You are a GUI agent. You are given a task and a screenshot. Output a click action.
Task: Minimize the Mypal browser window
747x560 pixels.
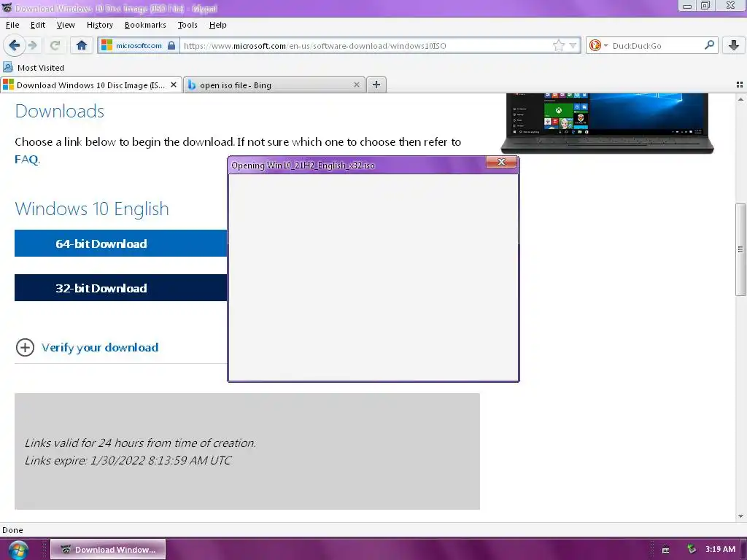687,6
